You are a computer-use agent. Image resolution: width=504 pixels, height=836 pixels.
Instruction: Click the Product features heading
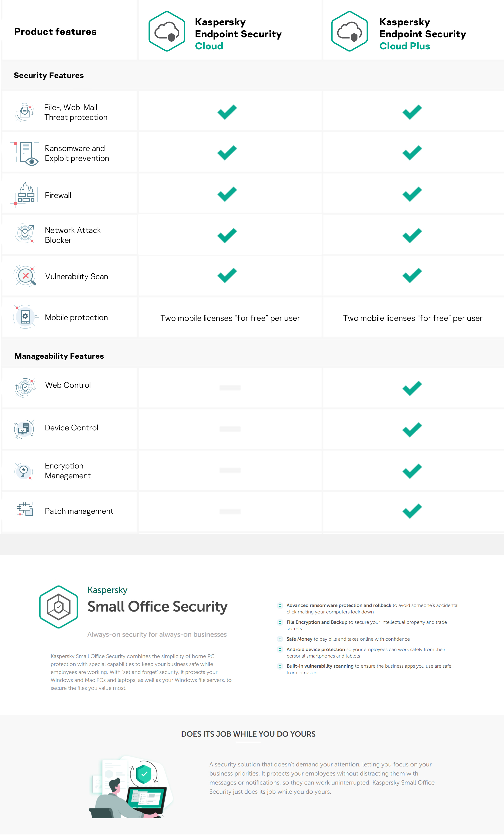click(x=55, y=32)
